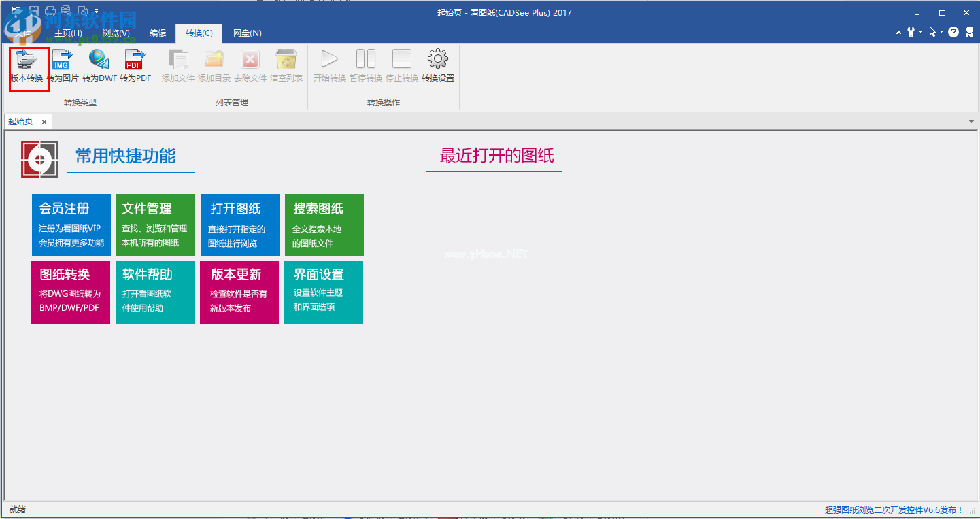Open the dropdown arrow beside pointer icon
980x519 pixels.
click(941, 32)
